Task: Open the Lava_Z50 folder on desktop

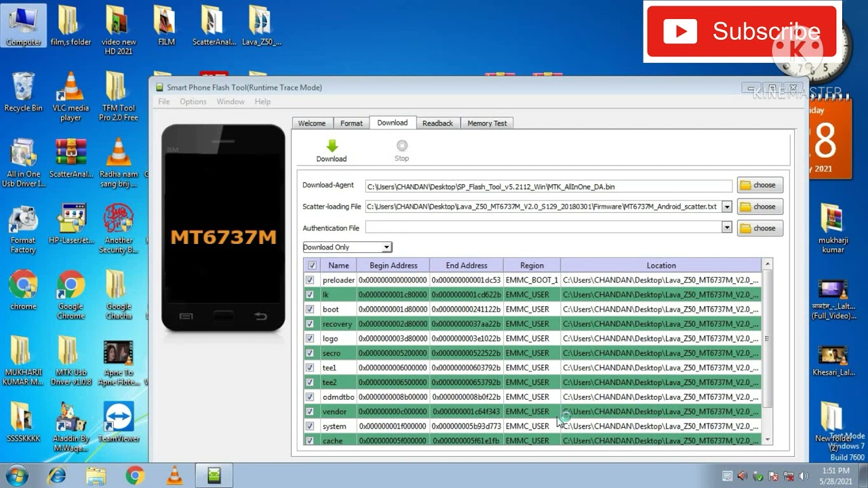Action: 261,26
